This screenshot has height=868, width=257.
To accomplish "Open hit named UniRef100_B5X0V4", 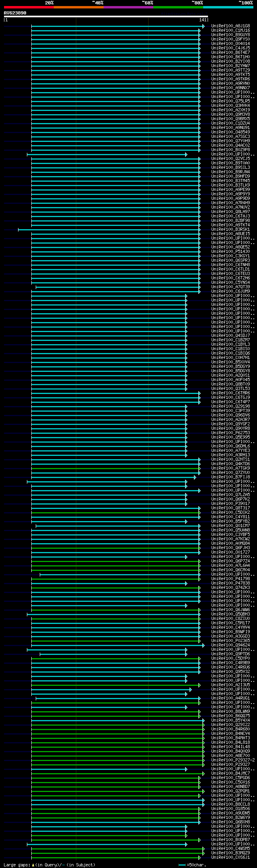I will pos(230,362).
